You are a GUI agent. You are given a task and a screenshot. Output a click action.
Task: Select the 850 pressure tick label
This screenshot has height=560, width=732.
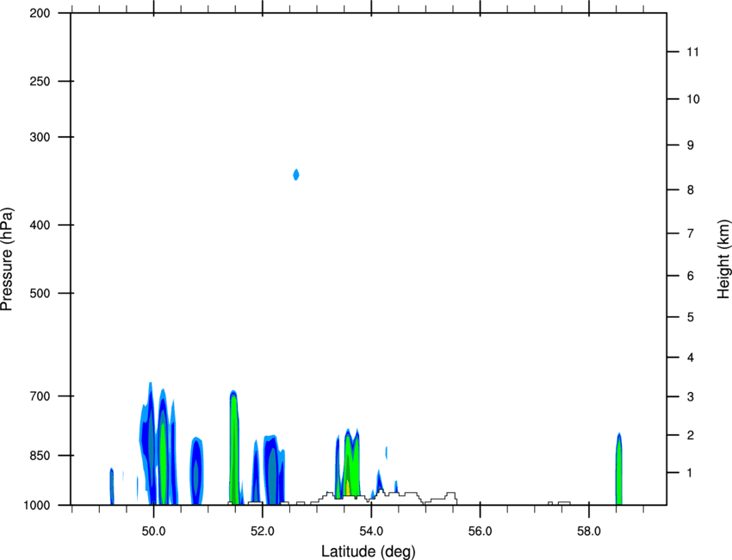[40, 456]
